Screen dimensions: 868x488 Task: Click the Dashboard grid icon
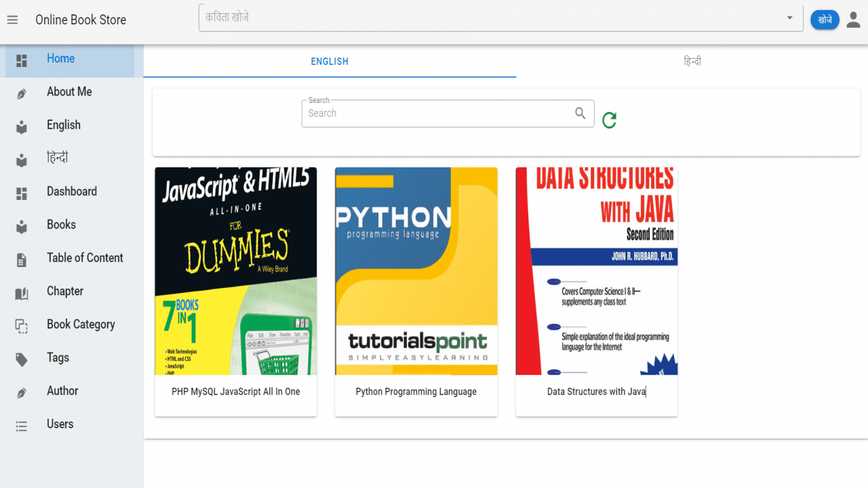pyautogui.click(x=22, y=193)
